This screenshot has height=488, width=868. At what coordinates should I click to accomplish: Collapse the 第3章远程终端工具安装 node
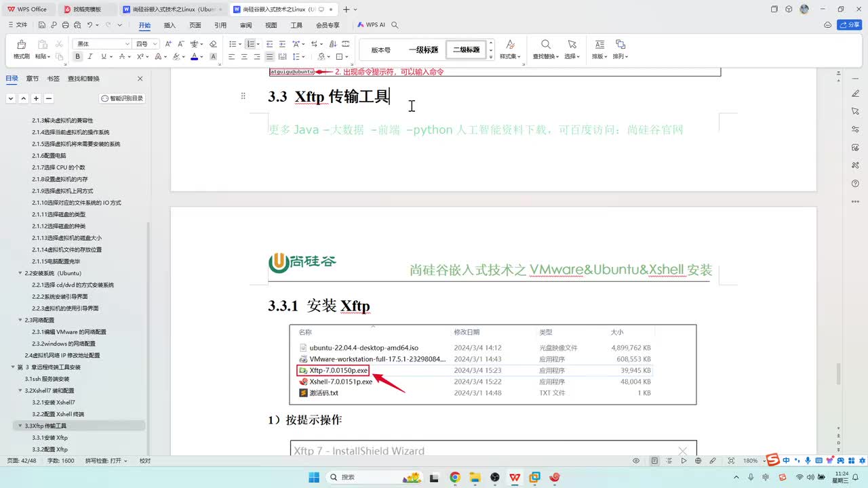[x=12, y=367]
